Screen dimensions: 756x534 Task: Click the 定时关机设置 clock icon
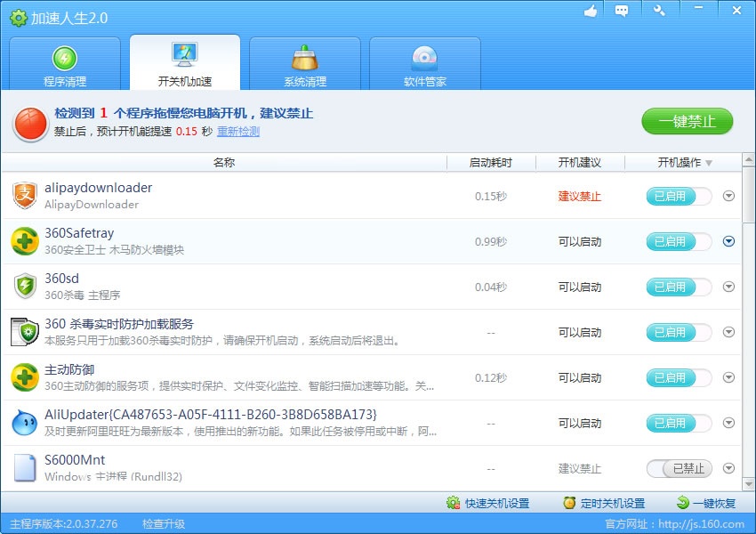569,503
